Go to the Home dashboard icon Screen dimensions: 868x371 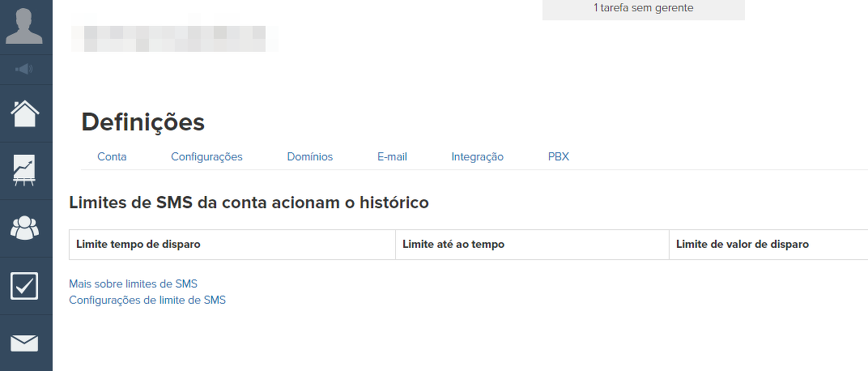click(25, 113)
